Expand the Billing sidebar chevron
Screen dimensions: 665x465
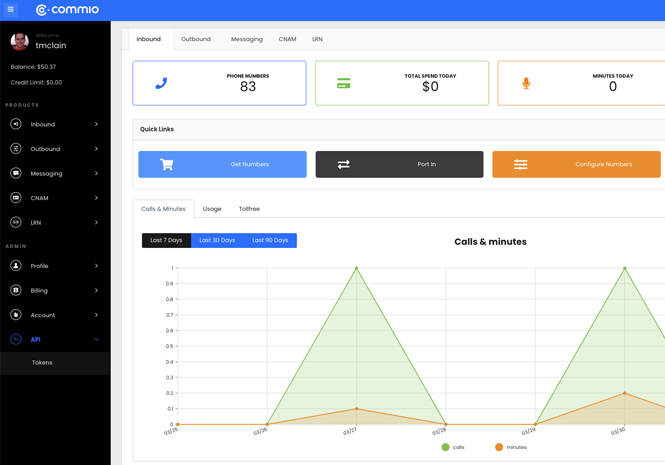coord(96,290)
